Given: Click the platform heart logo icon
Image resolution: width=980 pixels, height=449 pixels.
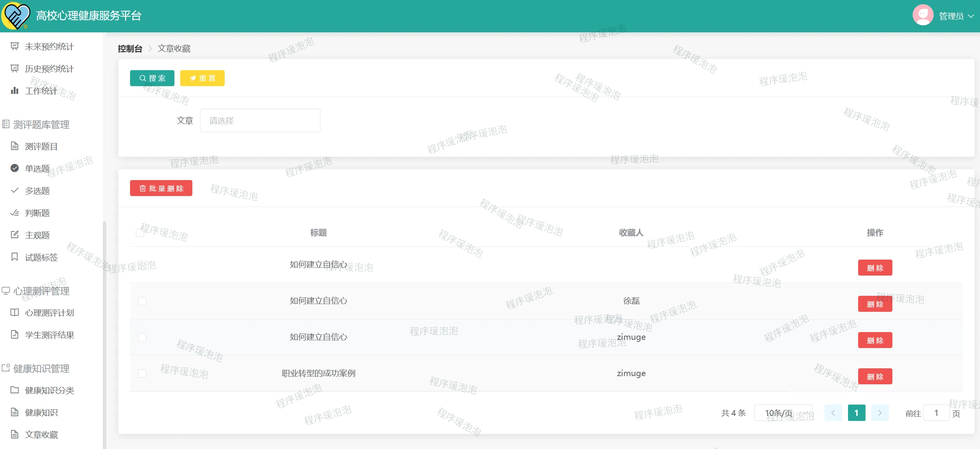Looking at the screenshot, I should pos(16,16).
